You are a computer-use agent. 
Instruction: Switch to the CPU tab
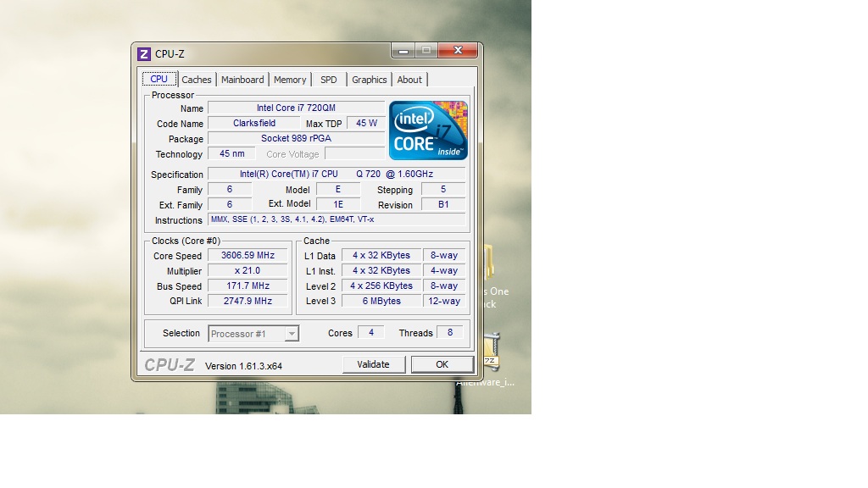click(x=159, y=79)
